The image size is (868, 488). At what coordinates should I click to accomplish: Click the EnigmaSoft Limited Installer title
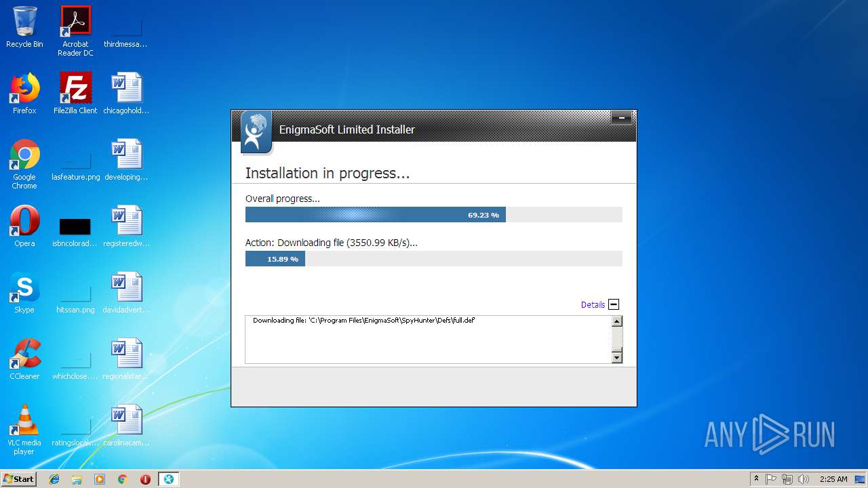click(347, 129)
